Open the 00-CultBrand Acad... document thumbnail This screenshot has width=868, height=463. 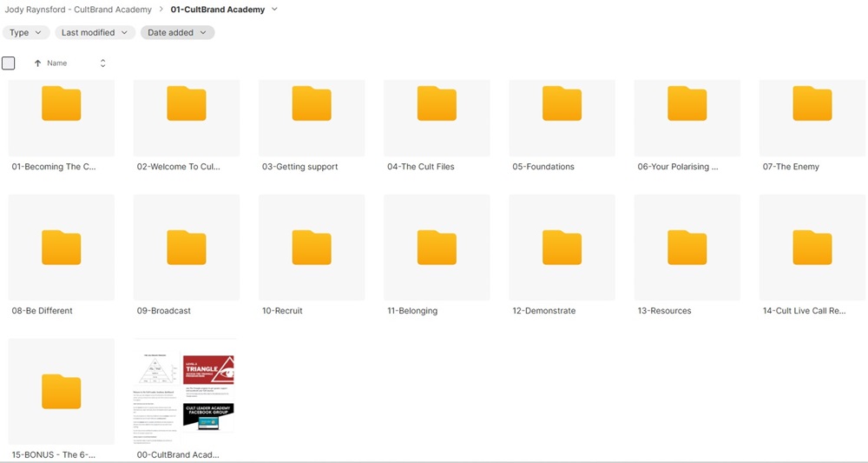tap(186, 393)
